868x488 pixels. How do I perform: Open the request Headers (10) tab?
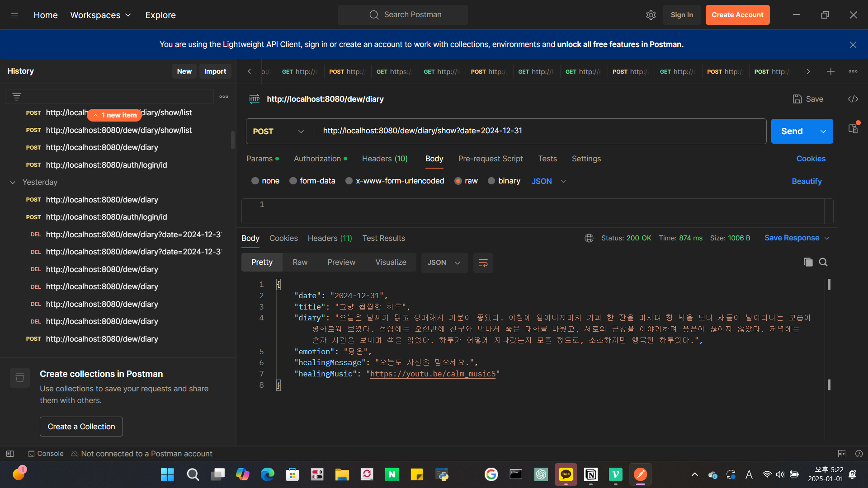(x=385, y=159)
